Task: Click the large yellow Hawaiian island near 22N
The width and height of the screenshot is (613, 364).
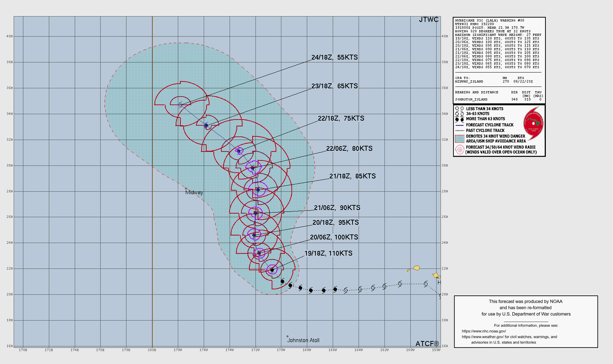Action: coord(416,268)
